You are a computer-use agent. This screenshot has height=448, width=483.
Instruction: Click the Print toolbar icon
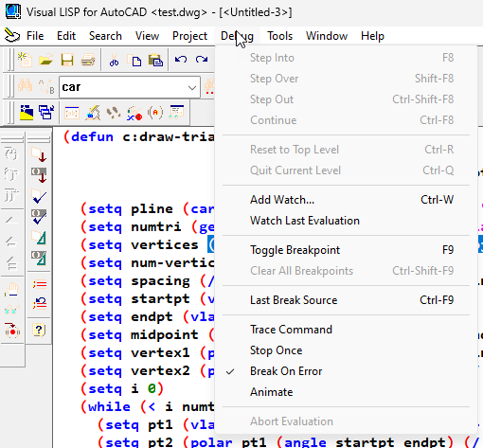click(88, 60)
